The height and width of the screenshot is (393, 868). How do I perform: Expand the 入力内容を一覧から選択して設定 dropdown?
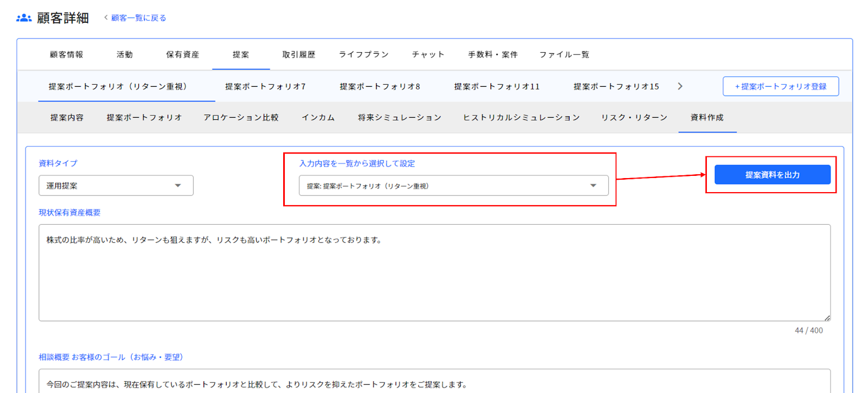(454, 186)
